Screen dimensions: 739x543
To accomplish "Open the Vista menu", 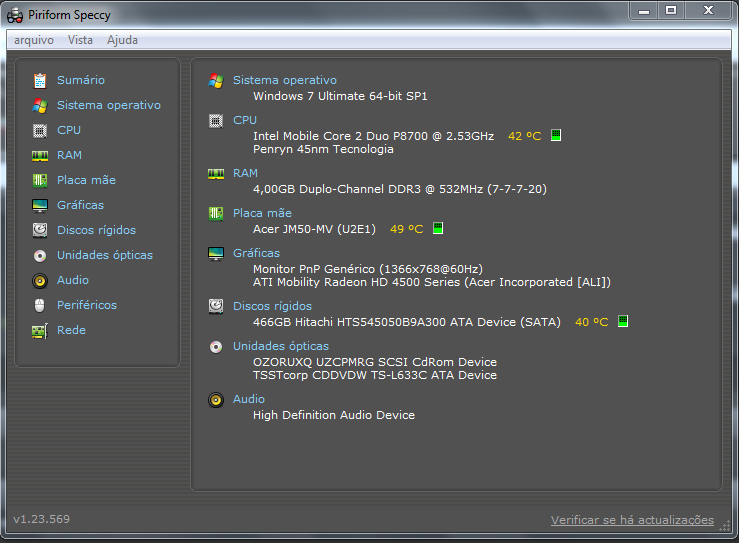I will (x=80, y=40).
